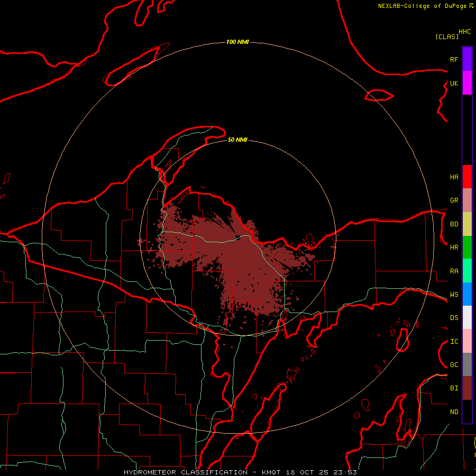
Task: Click the ND legend label
Action: (x=454, y=412)
